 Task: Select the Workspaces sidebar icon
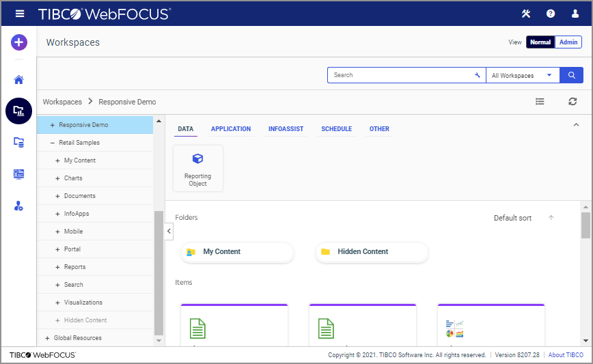pyautogui.click(x=18, y=111)
